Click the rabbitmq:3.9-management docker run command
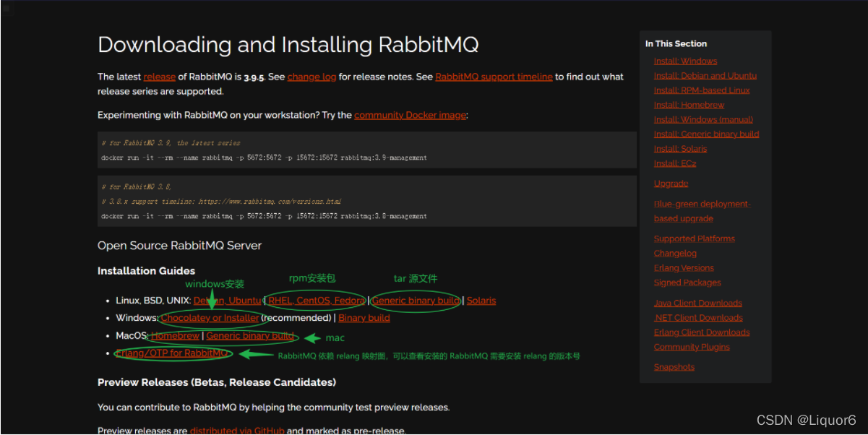Screen dimensions: 868x435 (x=264, y=158)
